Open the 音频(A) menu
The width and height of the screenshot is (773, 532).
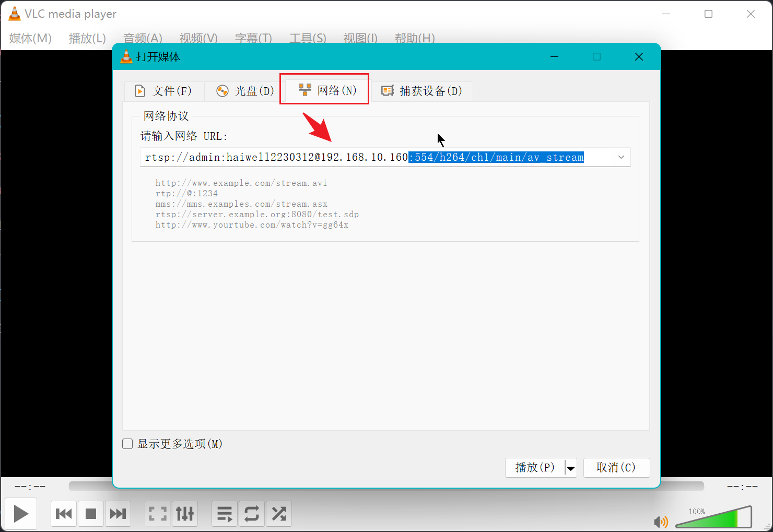143,38
